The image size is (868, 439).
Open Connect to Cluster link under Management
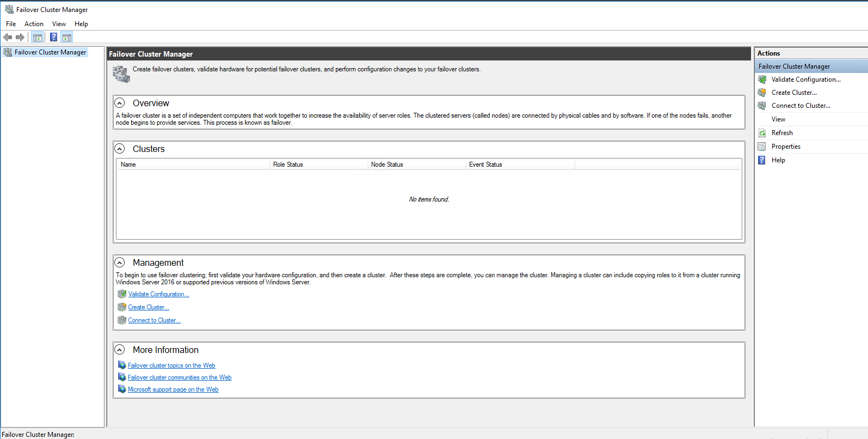(154, 320)
